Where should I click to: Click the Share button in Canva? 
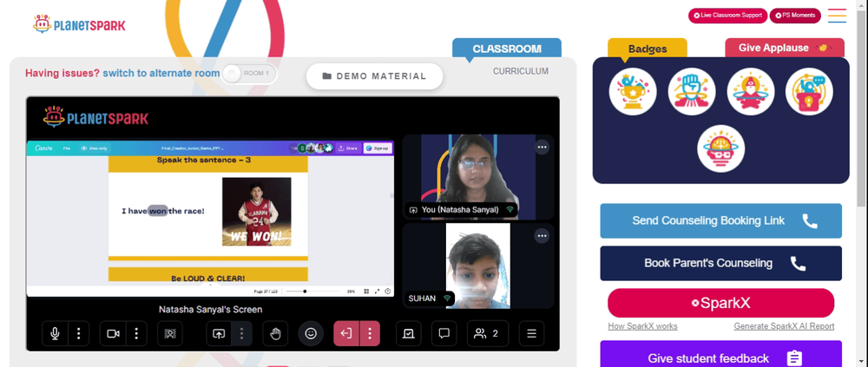point(348,148)
